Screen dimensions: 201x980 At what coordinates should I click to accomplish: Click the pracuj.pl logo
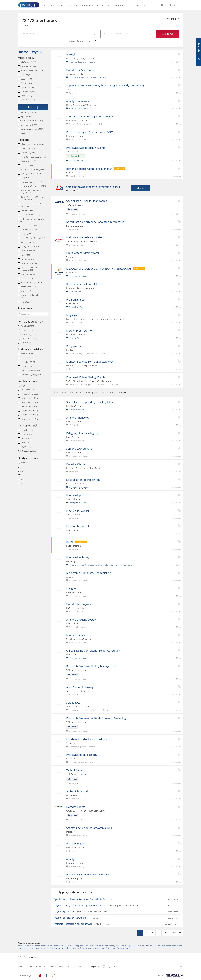pos(29,5)
